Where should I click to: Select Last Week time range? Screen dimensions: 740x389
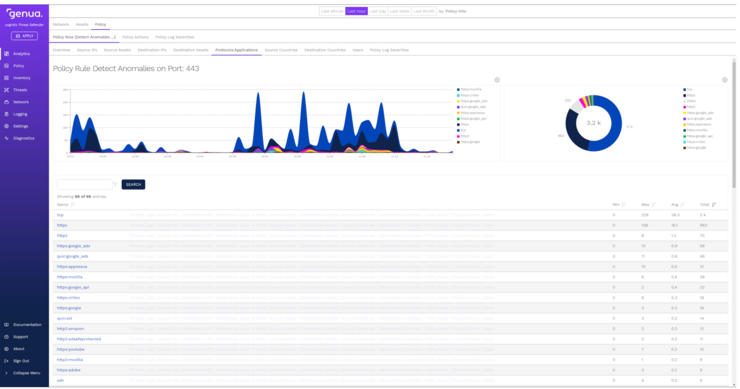(x=399, y=11)
